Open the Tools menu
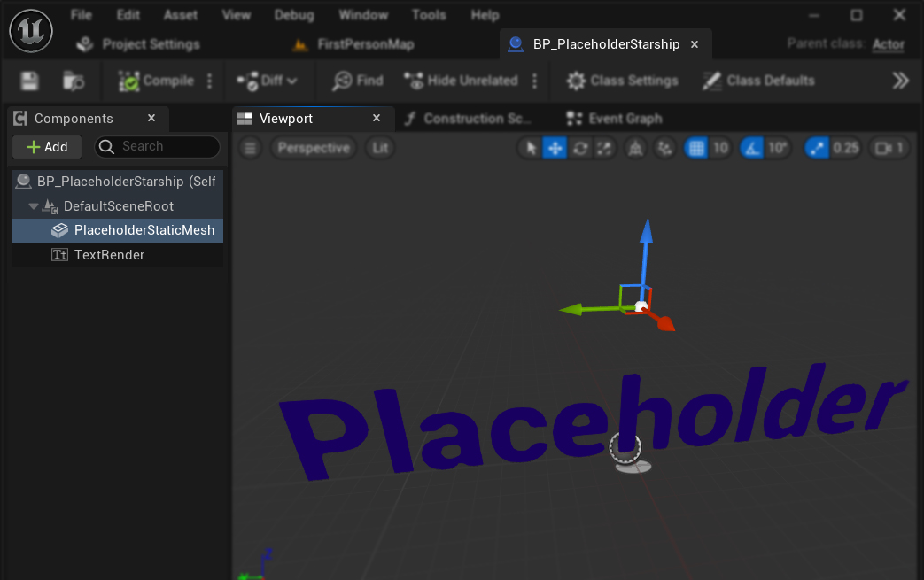This screenshot has height=580, width=924. 429,15
